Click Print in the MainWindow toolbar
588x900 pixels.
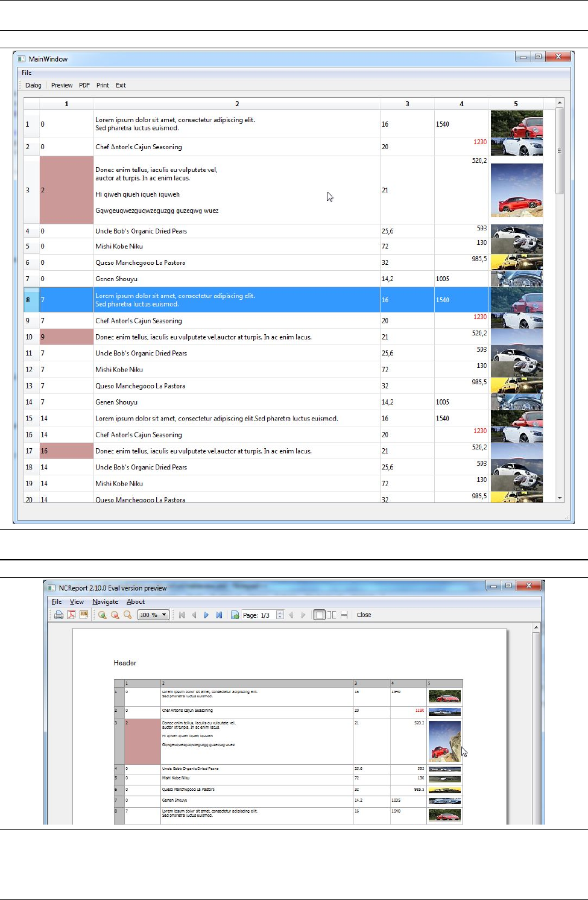(103, 85)
